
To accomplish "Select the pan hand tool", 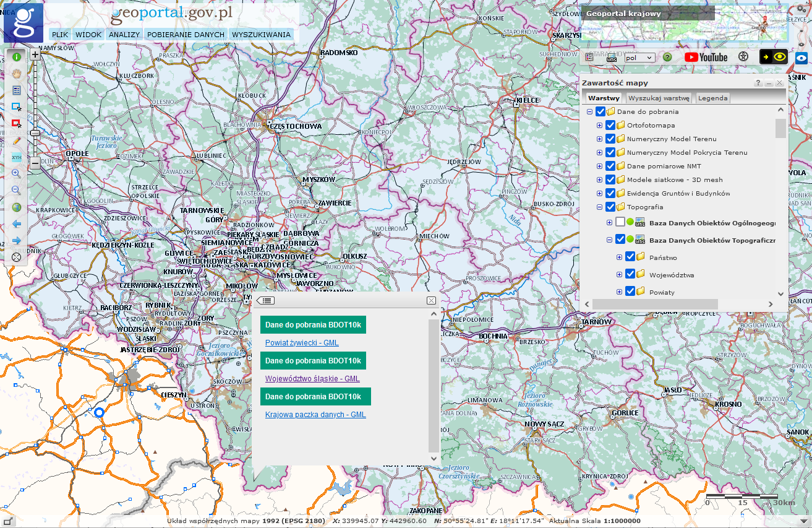I will pyautogui.click(x=17, y=73).
